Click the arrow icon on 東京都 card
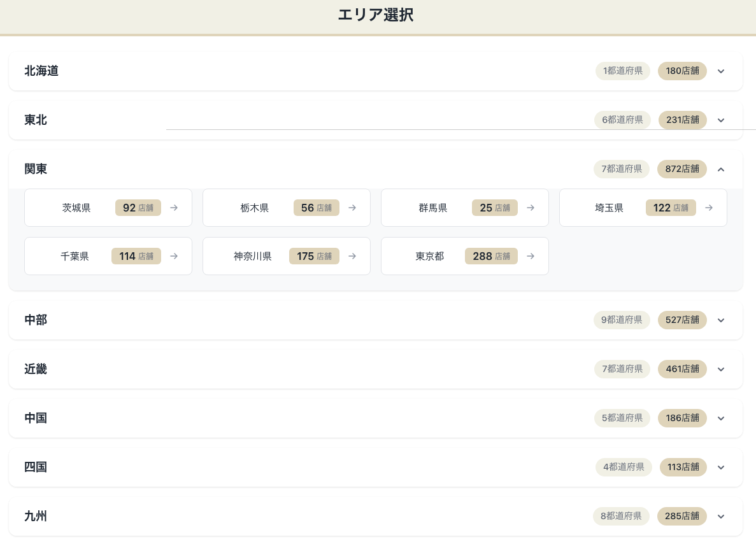 (x=531, y=256)
